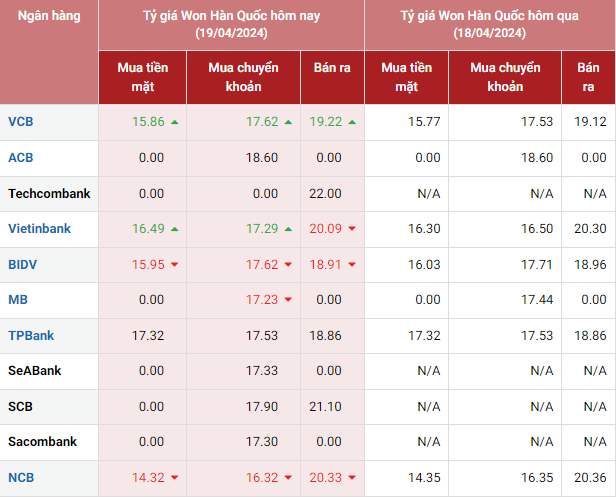Click red down arrow beside Vietinbank 20.09
The image size is (616, 497).
(352, 229)
